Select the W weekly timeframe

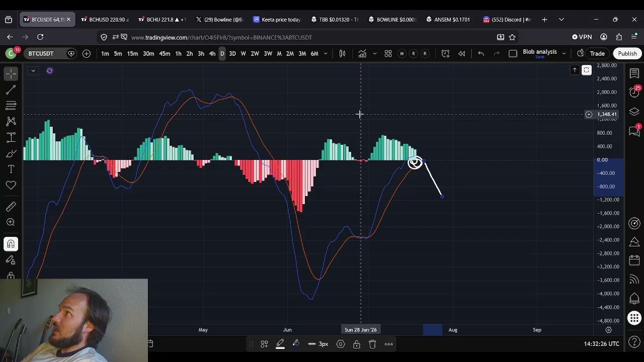[243, 54]
